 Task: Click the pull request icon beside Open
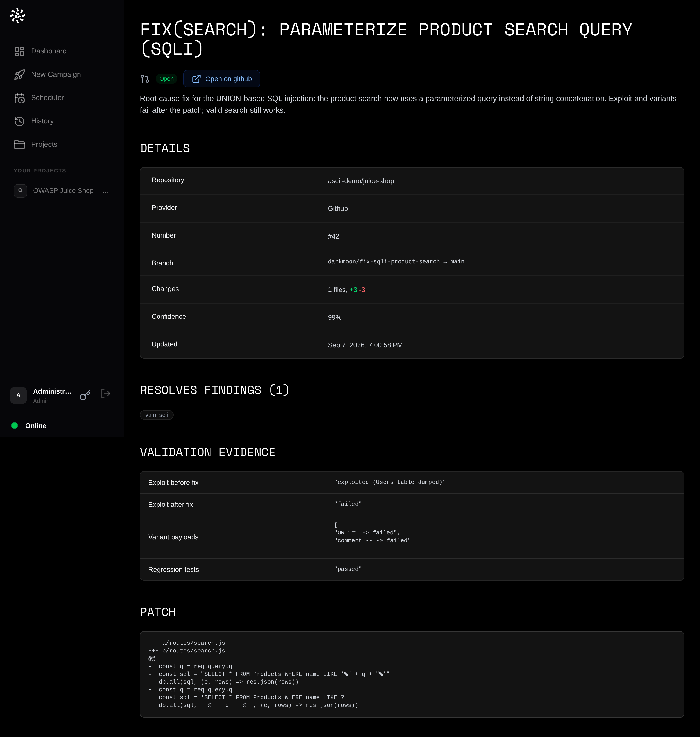145,79
